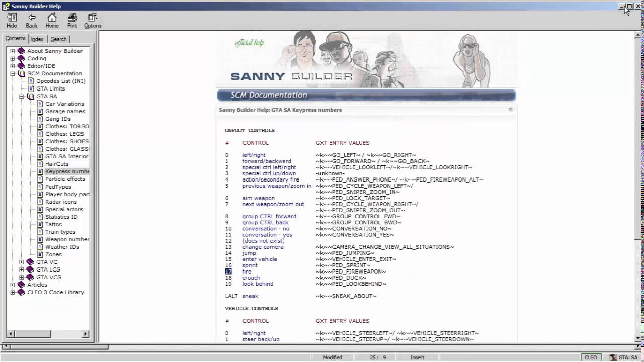Click the Coding book icon
This screenshot has width=644, height=362.
pos(21,58)
